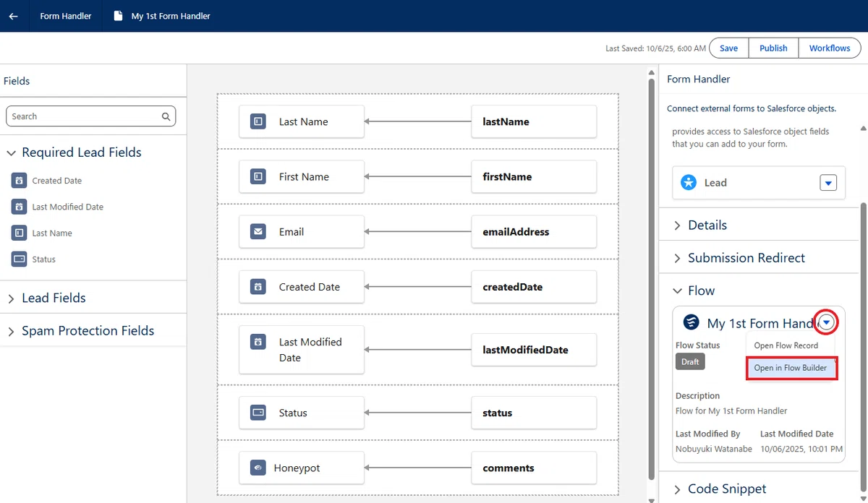This screenshot has height=503, width=868.
Task: Click the 10/06/2025, 10:01 PM date
Action: pos(801,449)
